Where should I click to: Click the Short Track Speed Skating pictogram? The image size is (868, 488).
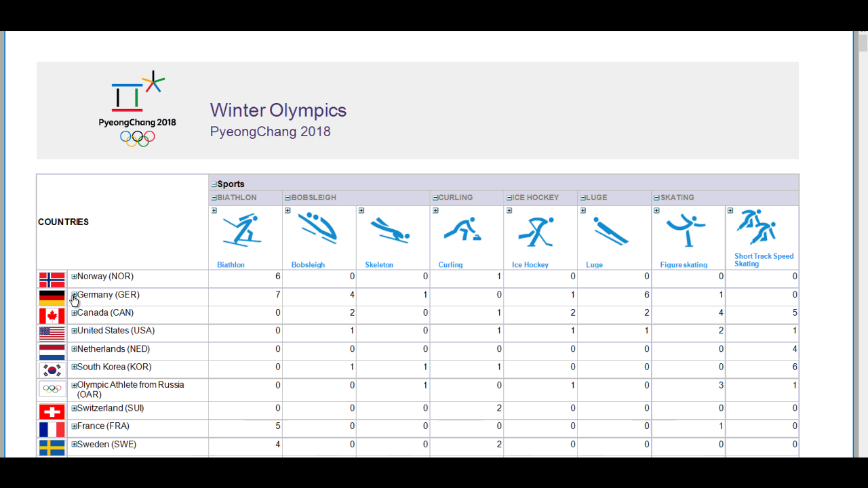pyautogui.click(x=757, y=228)
